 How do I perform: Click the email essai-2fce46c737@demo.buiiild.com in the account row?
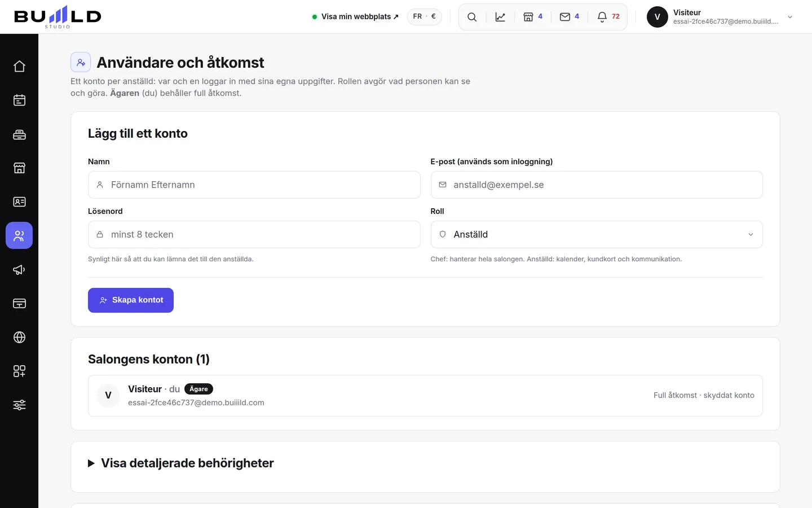coord(196,403)
